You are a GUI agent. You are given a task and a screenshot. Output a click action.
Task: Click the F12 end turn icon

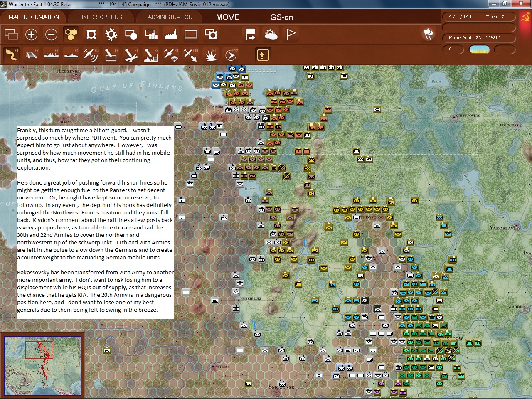pos(231,54)
